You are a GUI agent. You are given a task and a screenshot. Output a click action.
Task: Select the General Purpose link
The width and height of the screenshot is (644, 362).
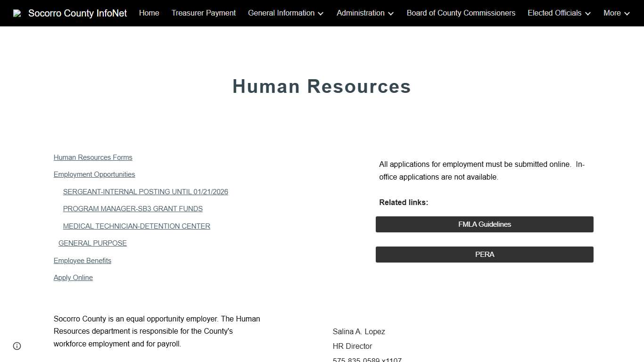(92, 243)
